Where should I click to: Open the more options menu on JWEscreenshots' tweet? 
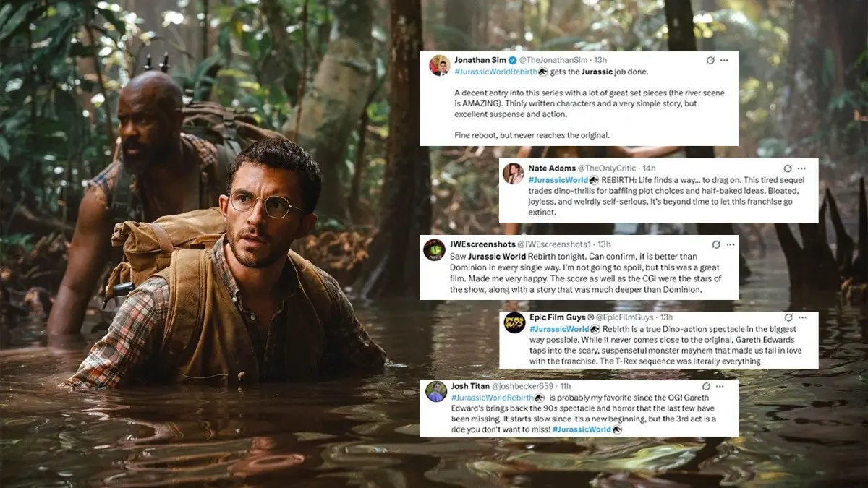(x=730, y=244)
